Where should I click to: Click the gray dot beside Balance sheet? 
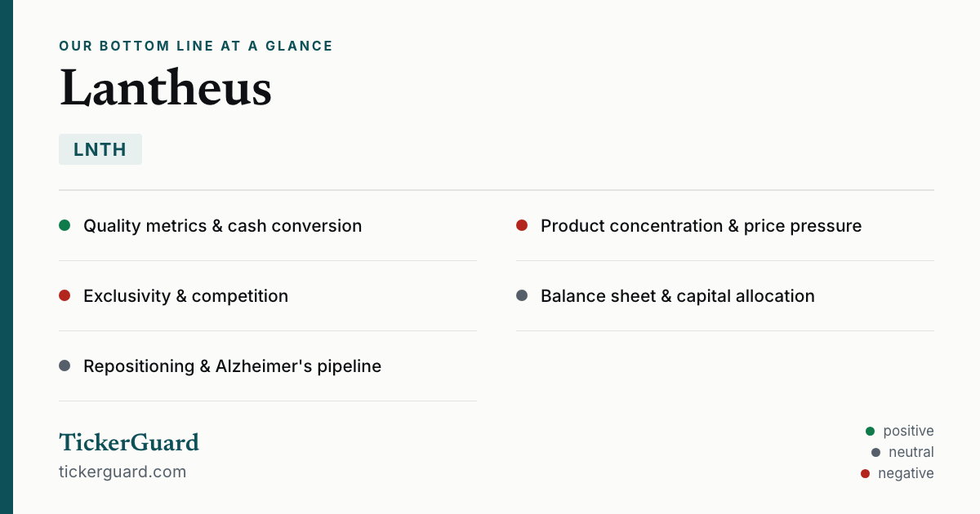(x=522, y=295)
